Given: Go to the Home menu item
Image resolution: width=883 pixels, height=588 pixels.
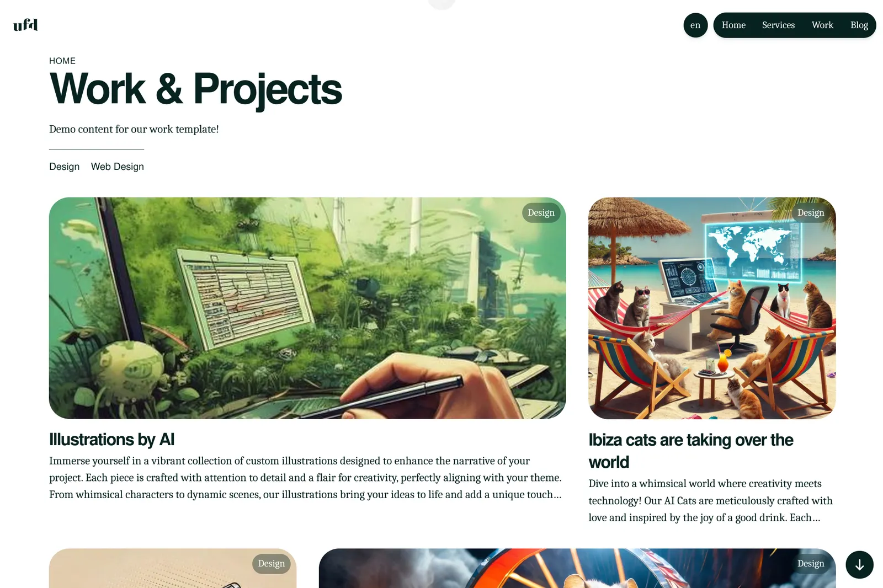Looking at the screenshot, I should [733, 25].
